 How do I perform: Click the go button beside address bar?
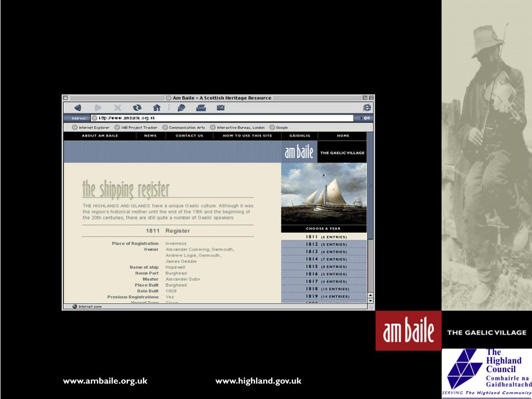[x=364, y=118]
